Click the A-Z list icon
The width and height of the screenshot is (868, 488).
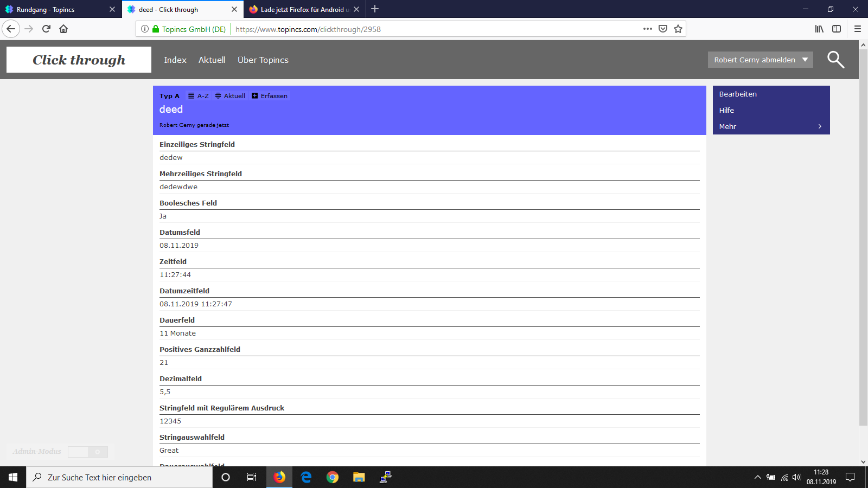[x=191, y=96]
